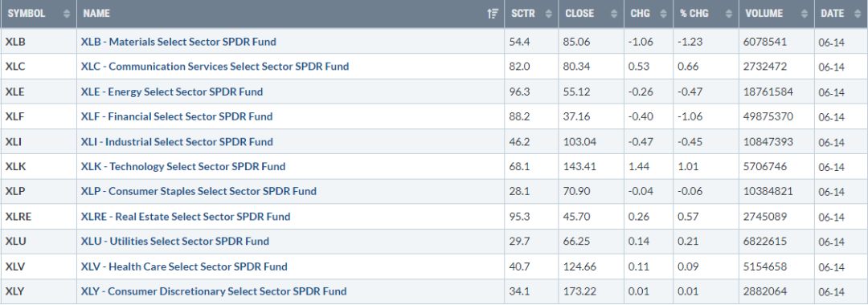This screenshot has width=868, height=305.
Task: Open XLC Communication Services fund link
Action: pos(215,67)
